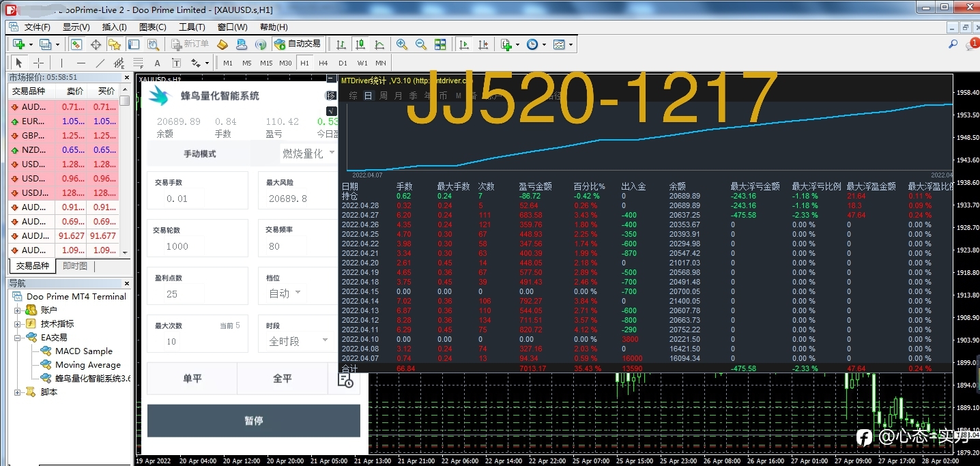This screenshot has width=980, height=466.
Task: Toggle 手动模式 manual mode
Action: (199, 154)
